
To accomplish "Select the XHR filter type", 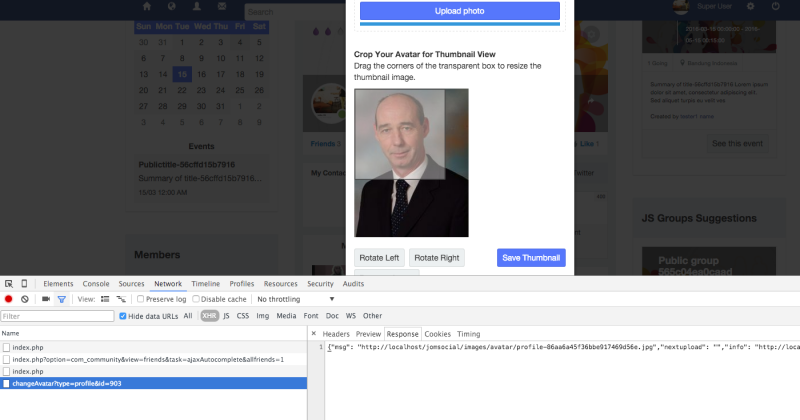I will [x=209, y=316].
